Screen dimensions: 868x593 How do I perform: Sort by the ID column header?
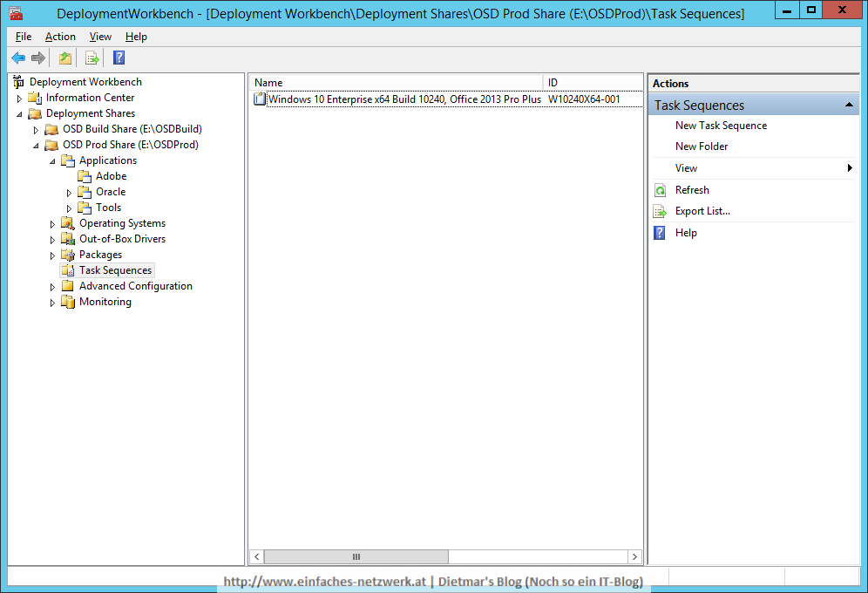pyautogui.click(x=593, y=83)
